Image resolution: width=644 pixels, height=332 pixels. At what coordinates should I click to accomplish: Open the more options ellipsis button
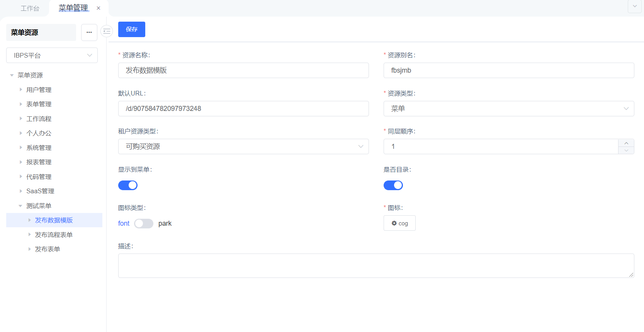click(89, 32)
